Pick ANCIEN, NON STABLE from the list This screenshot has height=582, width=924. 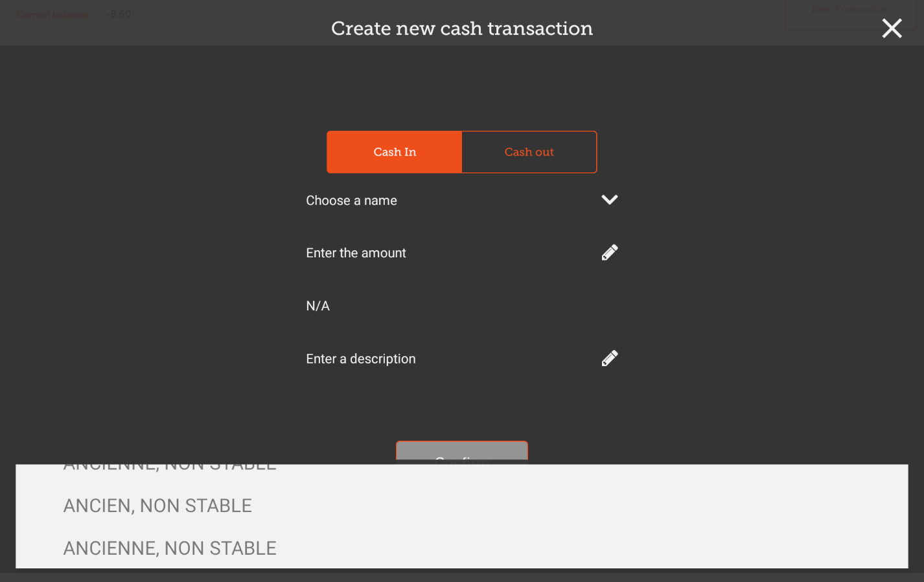coord(157,506)
